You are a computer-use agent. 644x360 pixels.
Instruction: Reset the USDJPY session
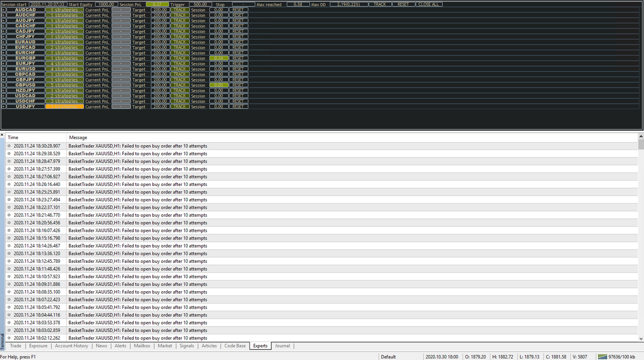tap(239, 107)
